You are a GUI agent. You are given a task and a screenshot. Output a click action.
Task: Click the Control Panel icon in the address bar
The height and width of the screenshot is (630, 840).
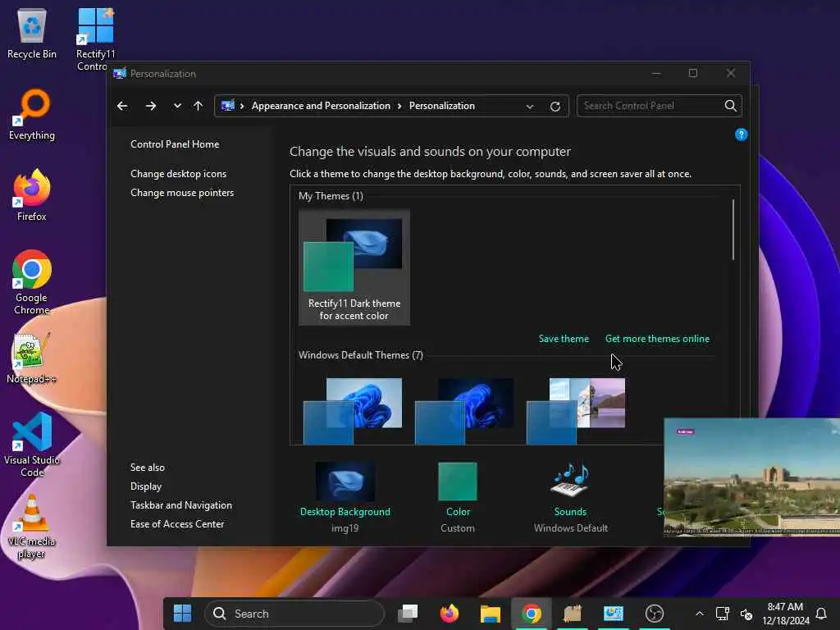pos(228,106)
